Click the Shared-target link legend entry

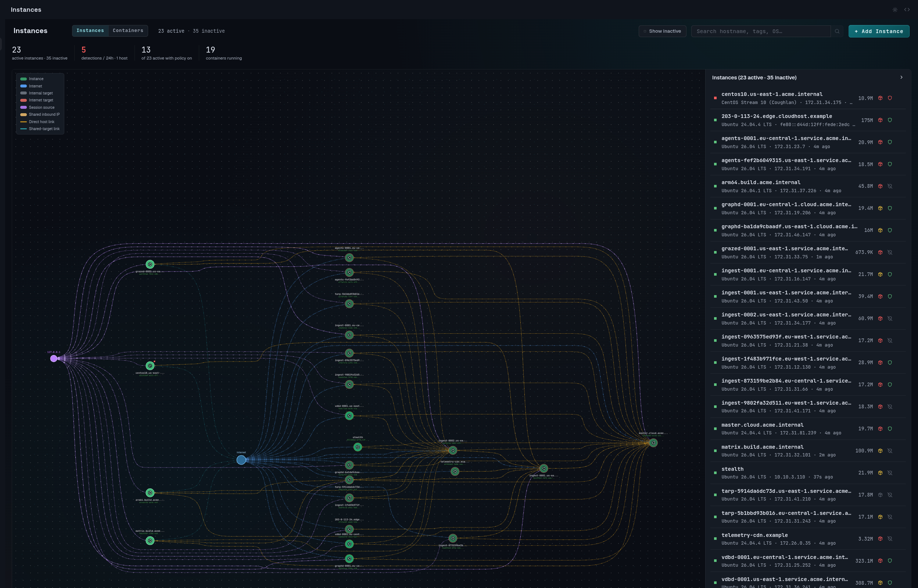click(40, 129)
